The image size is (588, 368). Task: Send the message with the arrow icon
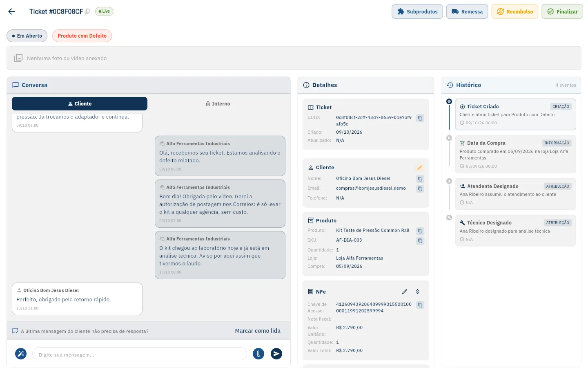276,354
